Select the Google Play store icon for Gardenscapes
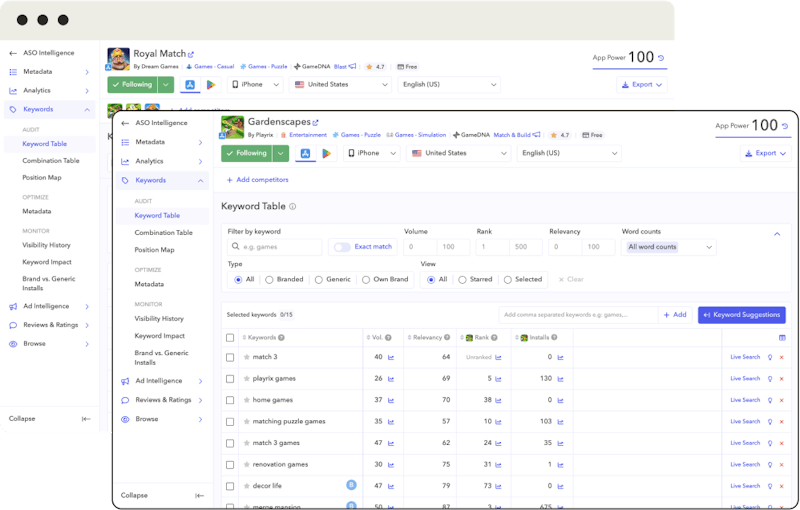 click(x=326, y=153)
